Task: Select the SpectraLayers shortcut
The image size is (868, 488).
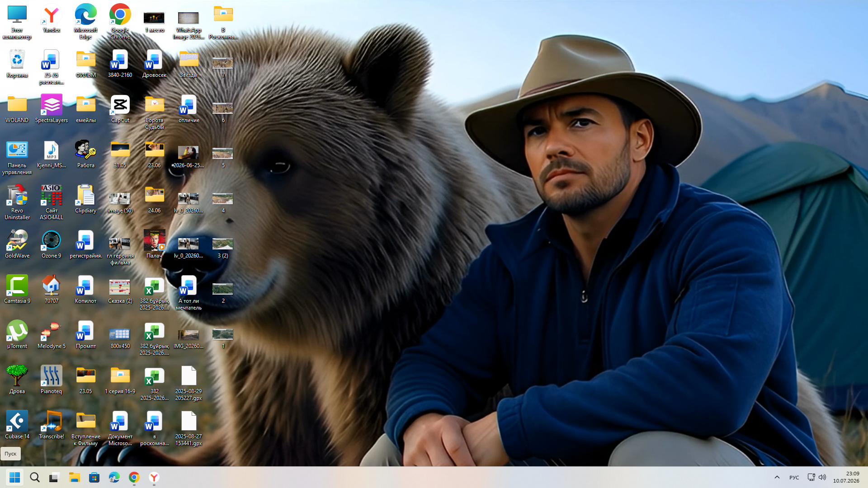Action: (52, 108)
